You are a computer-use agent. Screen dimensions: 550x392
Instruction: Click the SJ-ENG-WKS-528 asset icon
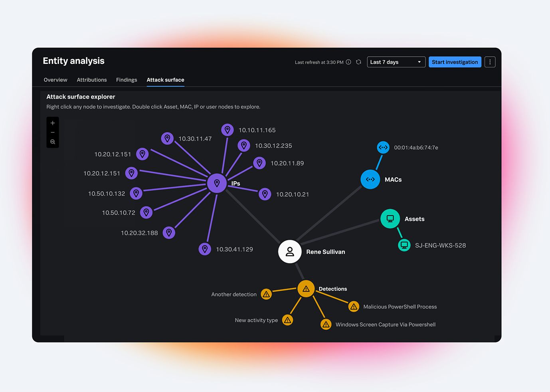click(x=404, y=245)
